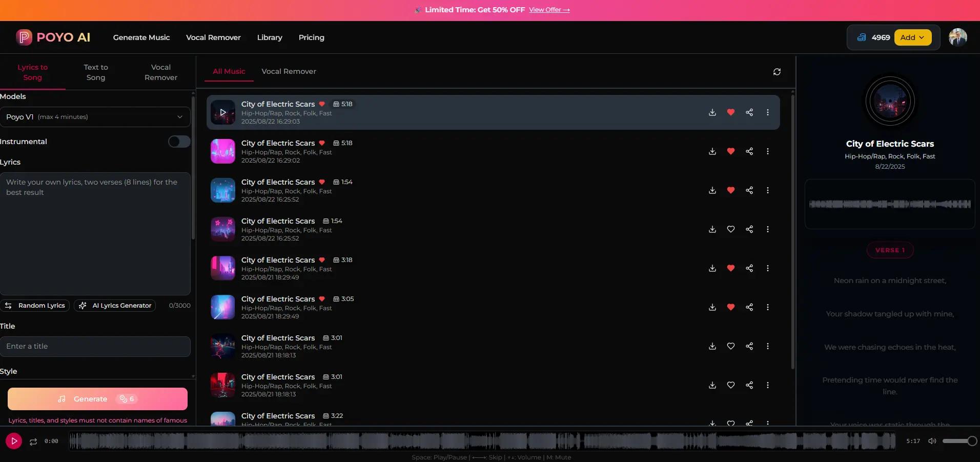Mute audio using the speaker icon
This screenshot has width=980, height=462.
932,441
